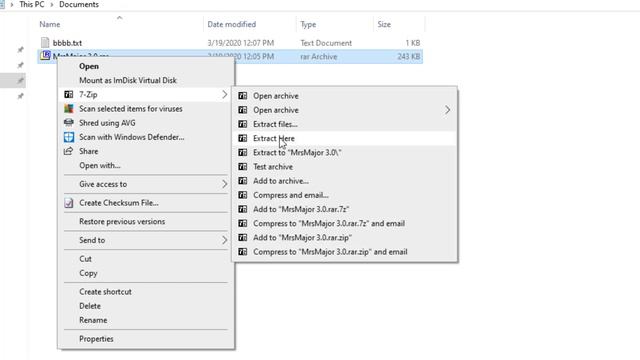The image size is (640, 360).
Task: Expand the 7-Zip submenu arrow
Action: click(224, 95)
